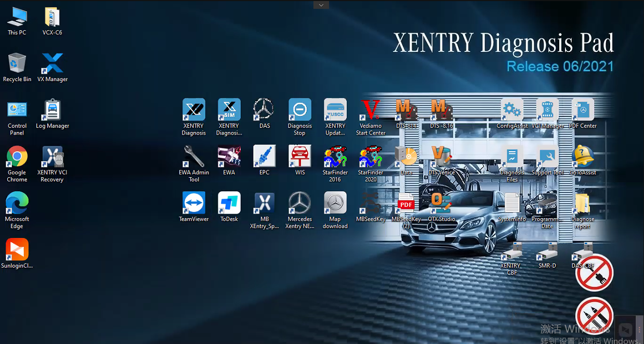
Task: Click the no-power-plug warning indicator
Action: coord(594,272)
